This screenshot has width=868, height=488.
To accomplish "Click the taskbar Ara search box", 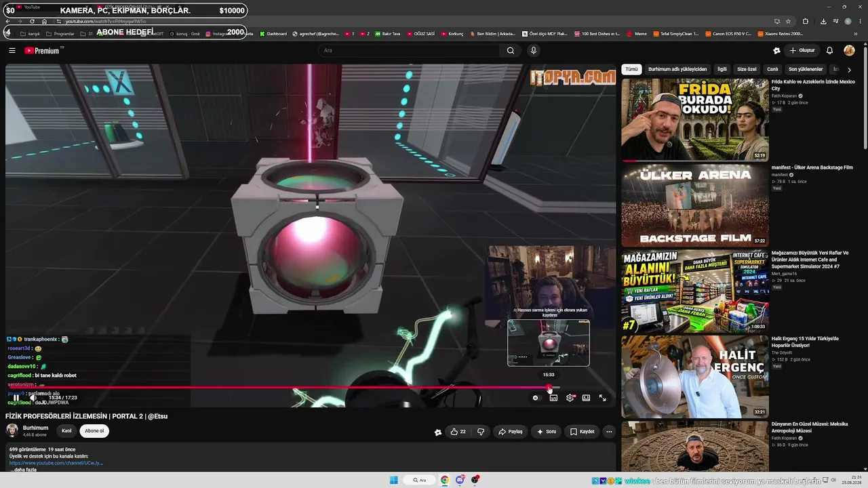I will (420, 481).
